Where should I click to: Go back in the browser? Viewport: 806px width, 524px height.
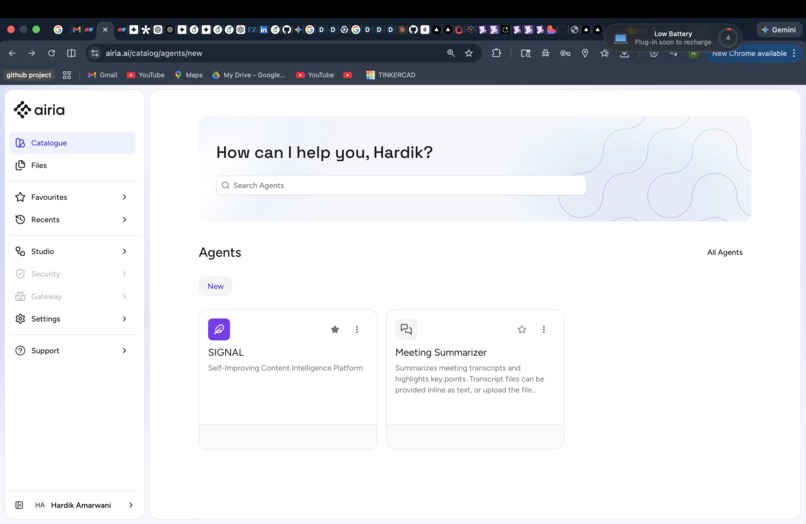click(x=12, y=53)
